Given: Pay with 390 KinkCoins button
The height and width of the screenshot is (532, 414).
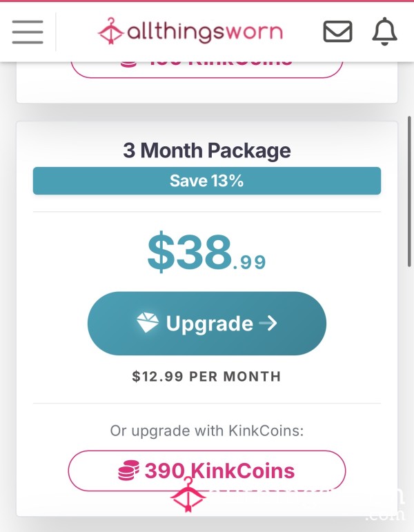Looking at the screenshot, I should (207, 471).
